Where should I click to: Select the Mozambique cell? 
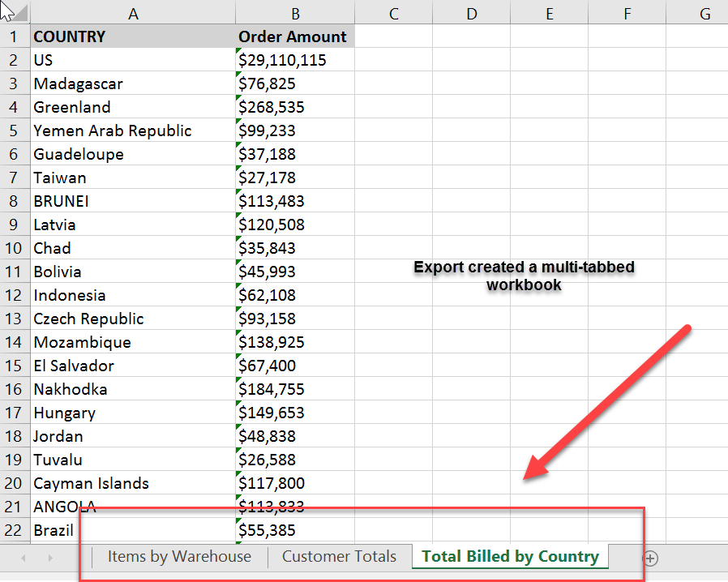(x=133, y=342)
